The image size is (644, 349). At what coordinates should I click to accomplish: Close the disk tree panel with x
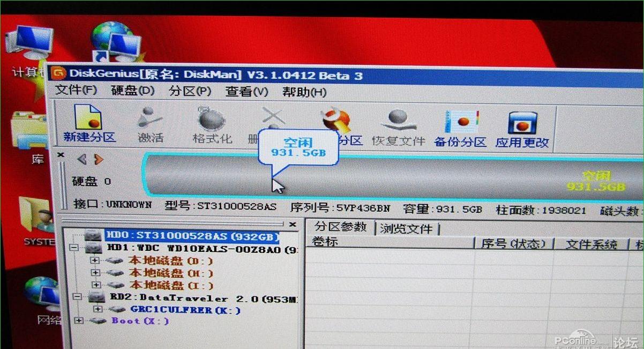293,224
